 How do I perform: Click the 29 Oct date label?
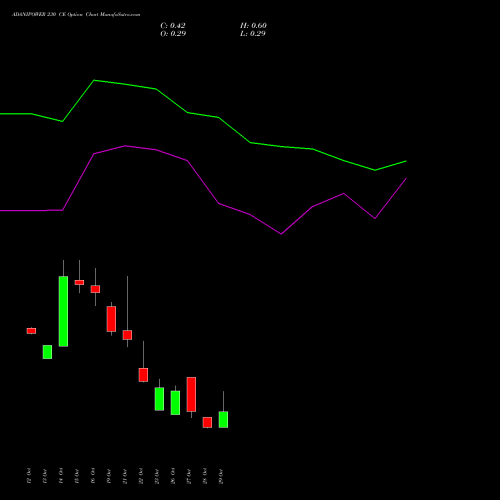point(221,476)
